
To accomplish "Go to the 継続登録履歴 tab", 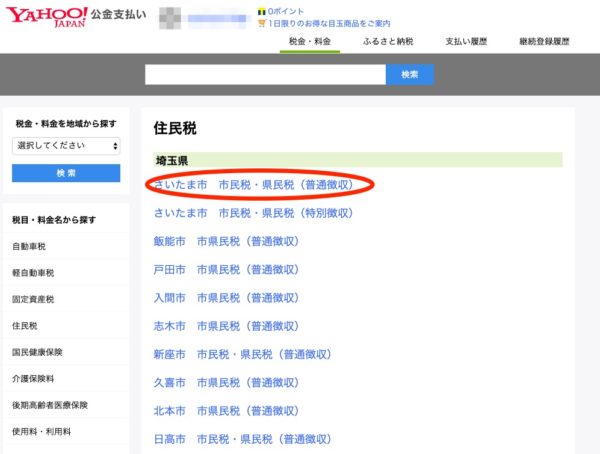I will (544, 42).
